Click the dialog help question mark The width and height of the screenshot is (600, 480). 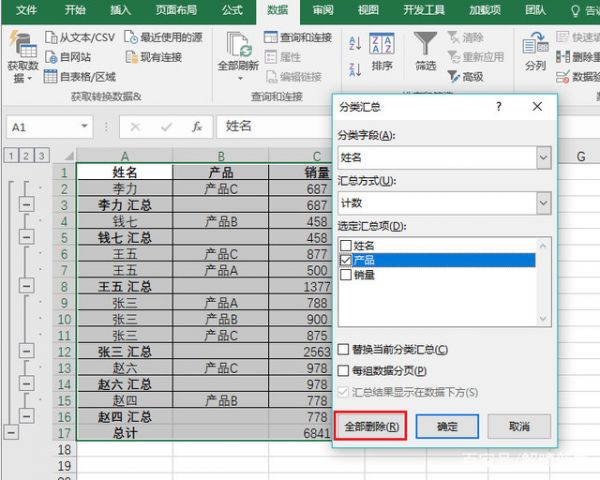pyautogui.click(x=498, y=107)
